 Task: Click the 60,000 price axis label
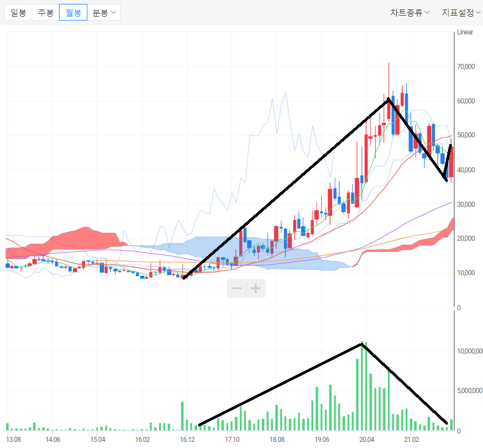(466, 101)
